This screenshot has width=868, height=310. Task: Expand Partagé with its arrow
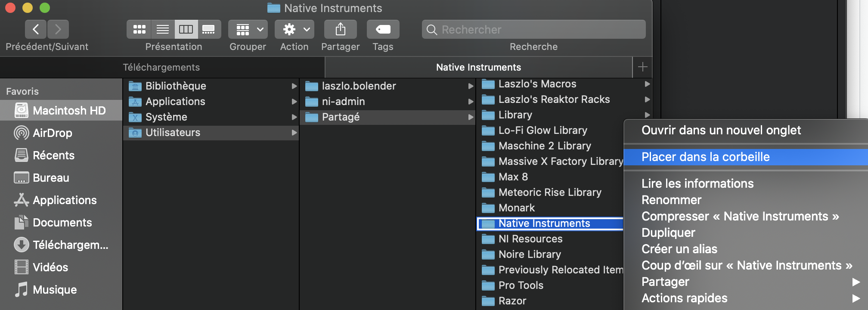[471, 117]
